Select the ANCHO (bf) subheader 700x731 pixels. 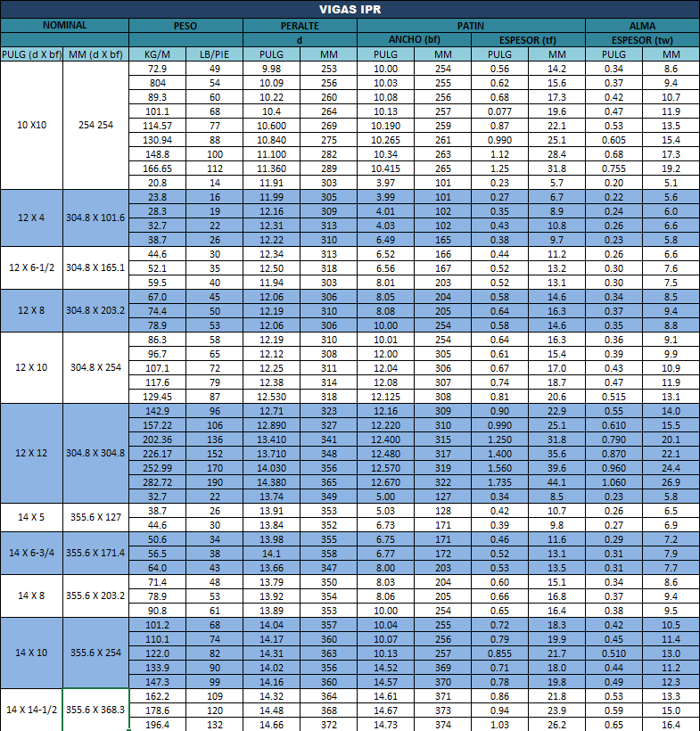tap(414, 40)
